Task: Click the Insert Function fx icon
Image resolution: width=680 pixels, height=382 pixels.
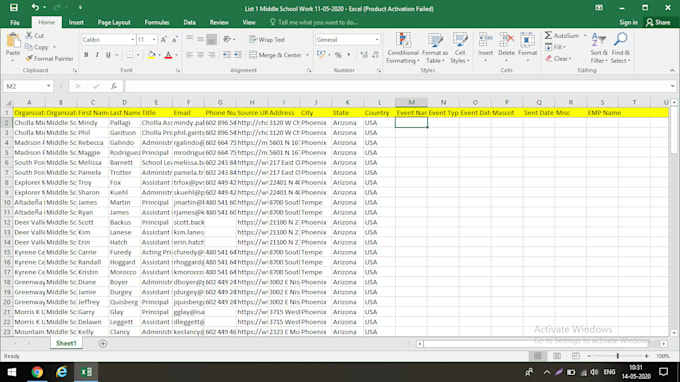Action: (x=114, y=86)
